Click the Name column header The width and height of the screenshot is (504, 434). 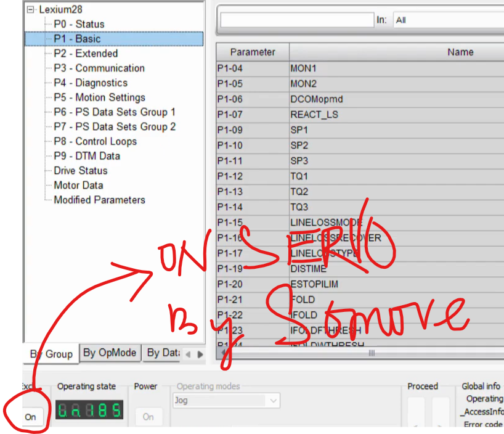coord(460,52)
